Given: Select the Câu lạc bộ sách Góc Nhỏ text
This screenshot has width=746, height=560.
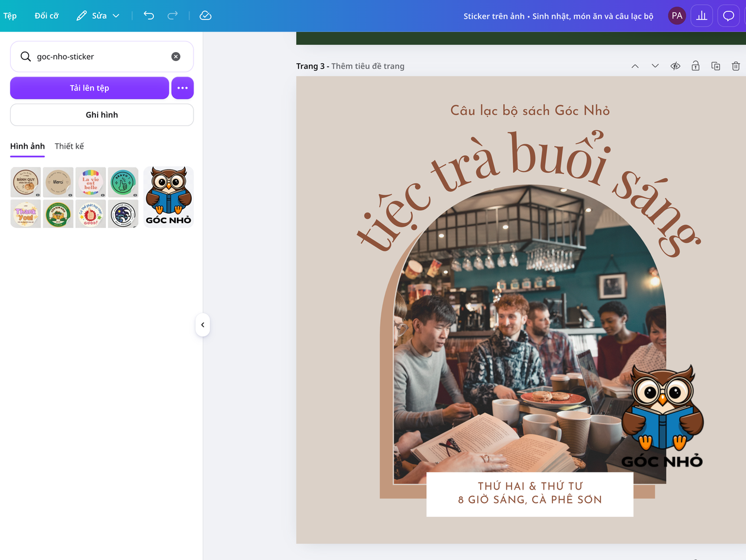Looking at the screenshot, I should (x=530, y=110).
